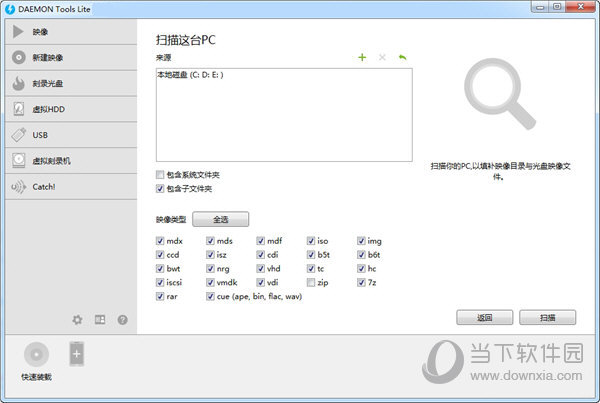Toggle the vdi file type checkbox
The image size is (600, 403).
pos(261,282)
